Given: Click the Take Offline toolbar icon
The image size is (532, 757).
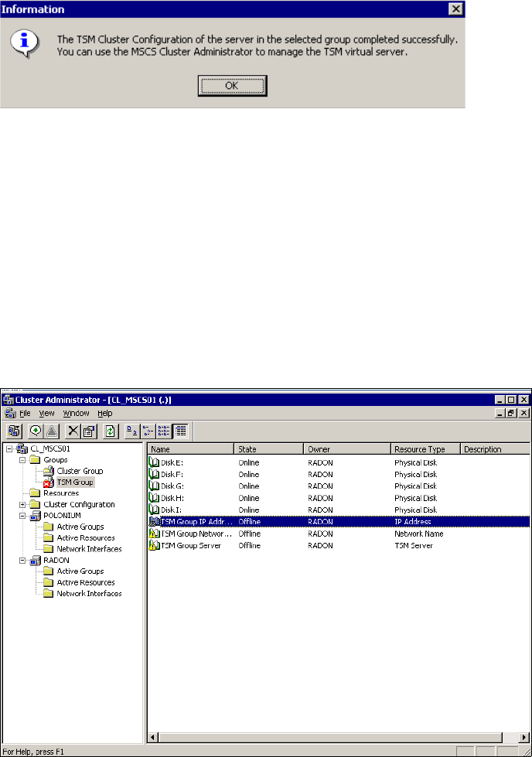Looking at the screenshot, I should (x=52, y=431).
